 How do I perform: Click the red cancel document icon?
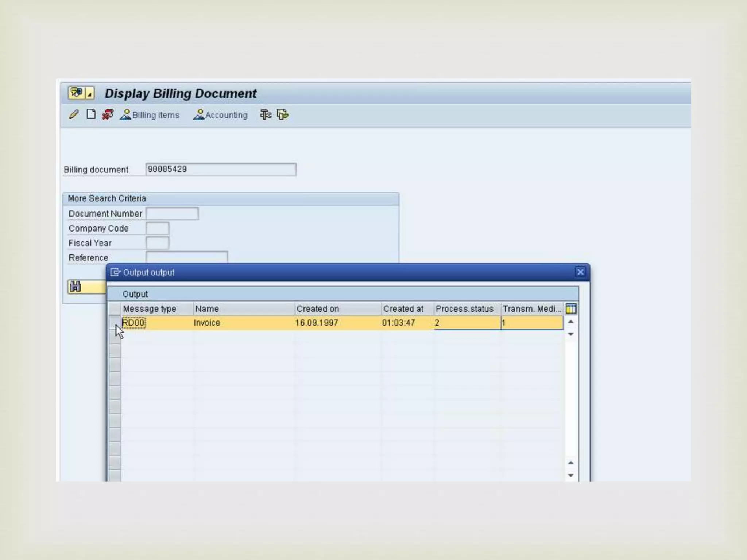point(107,114)
